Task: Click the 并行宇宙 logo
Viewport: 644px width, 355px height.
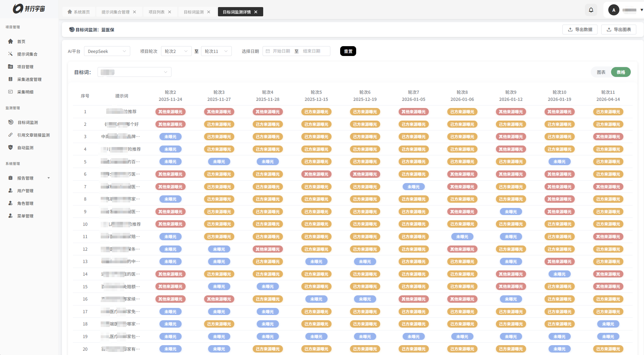Action: point(29,9)
